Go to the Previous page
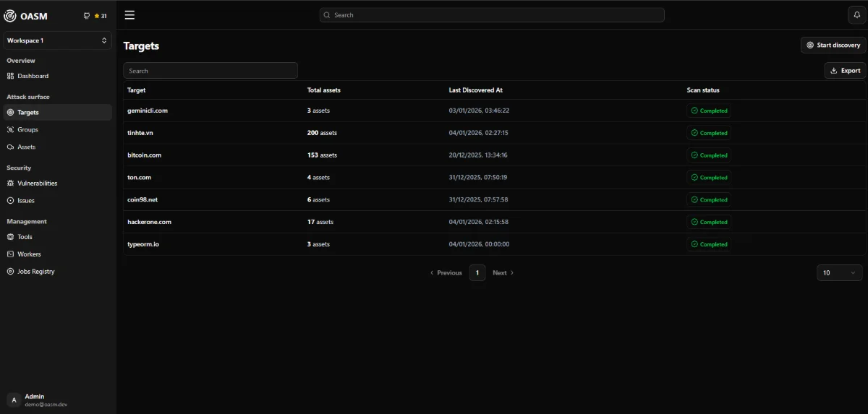The height and width of the screenshot is (414, 868). pyautogui.click(x=446, y=272)
